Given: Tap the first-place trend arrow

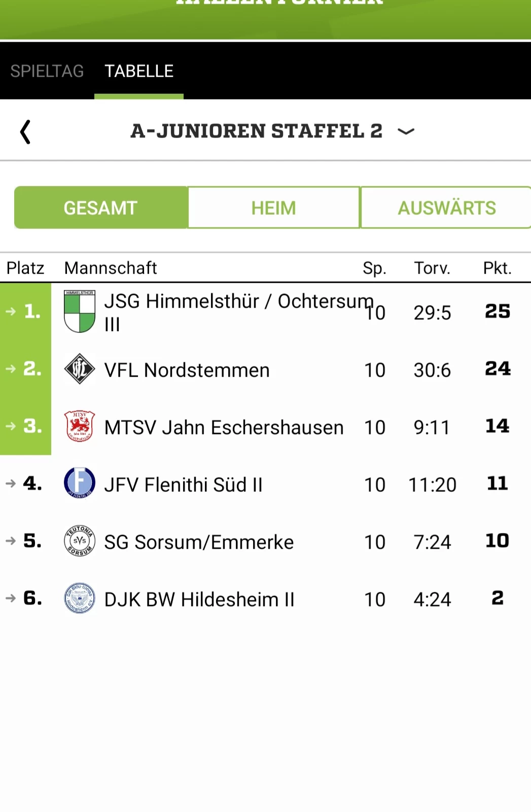Looking at the screenshot, I should (11, 311).
